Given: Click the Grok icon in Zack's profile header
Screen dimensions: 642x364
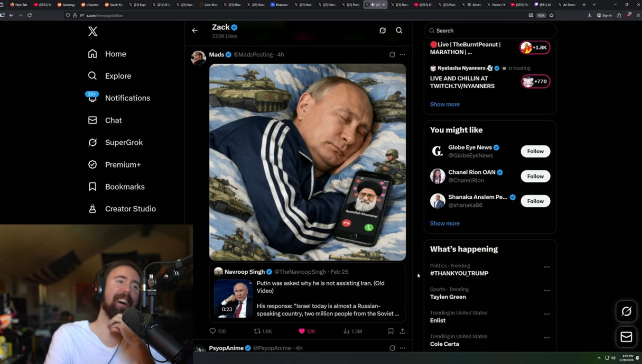Looking at the screenshot, I should click(383, 31).
